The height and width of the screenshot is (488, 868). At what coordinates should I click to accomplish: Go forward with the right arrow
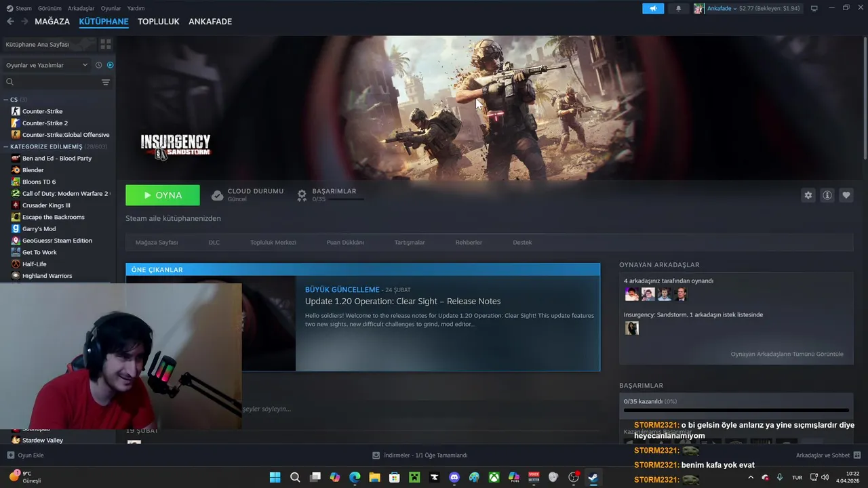click(24, 22)
